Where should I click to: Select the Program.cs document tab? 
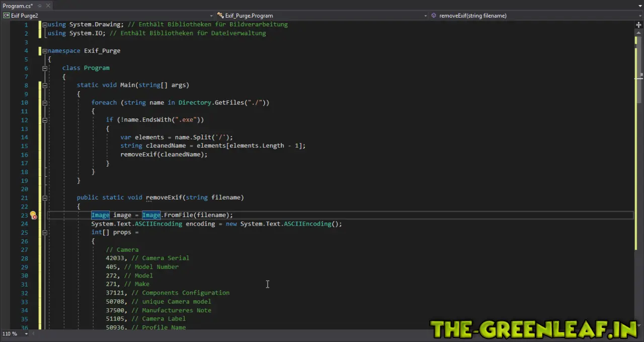18,6
